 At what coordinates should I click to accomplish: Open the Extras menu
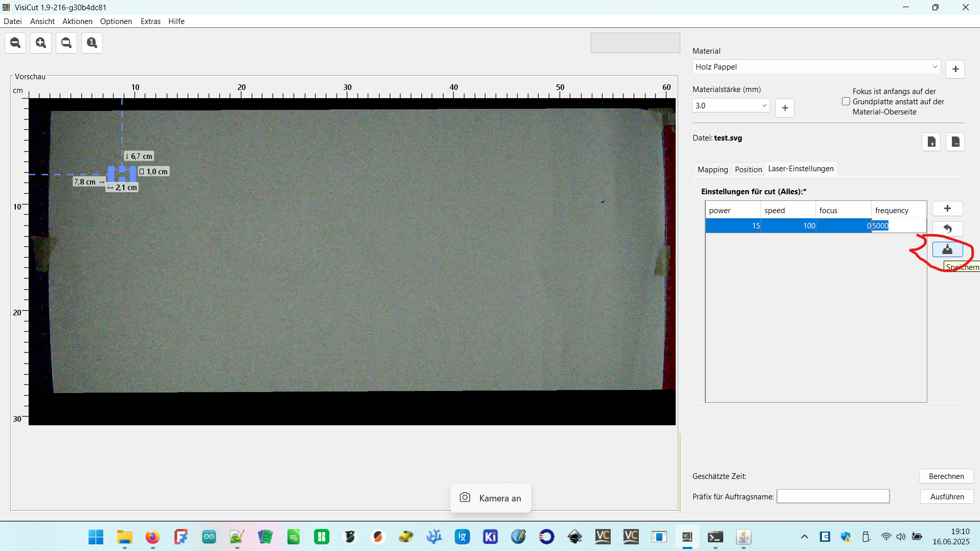[x=150, y=21]
